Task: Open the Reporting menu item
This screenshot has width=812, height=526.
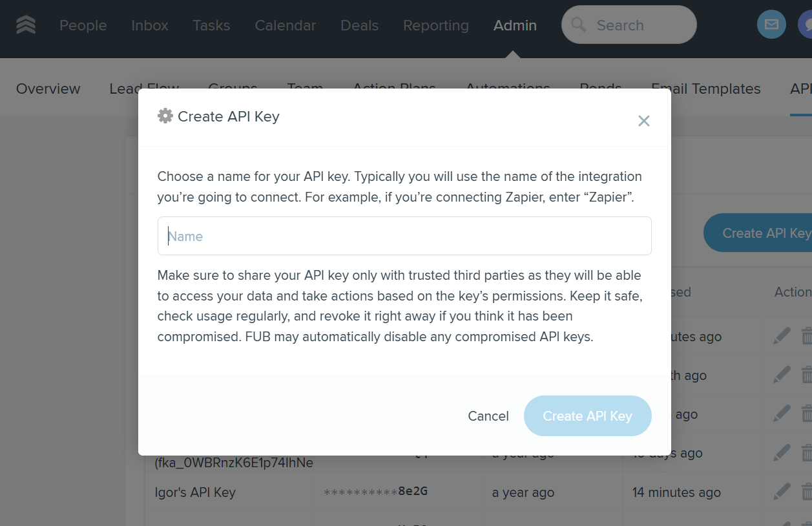Action: coord(436,25)
